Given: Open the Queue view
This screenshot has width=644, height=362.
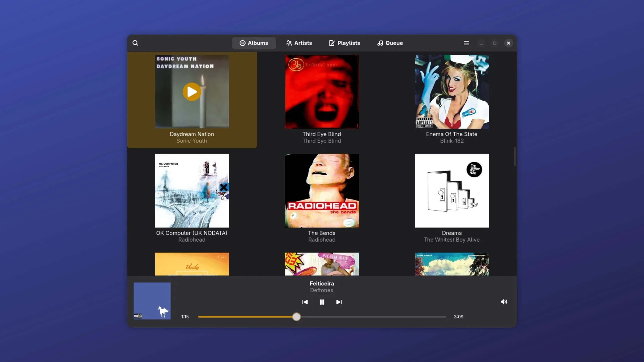Looking at the screenshot, I should click(390, 43).
